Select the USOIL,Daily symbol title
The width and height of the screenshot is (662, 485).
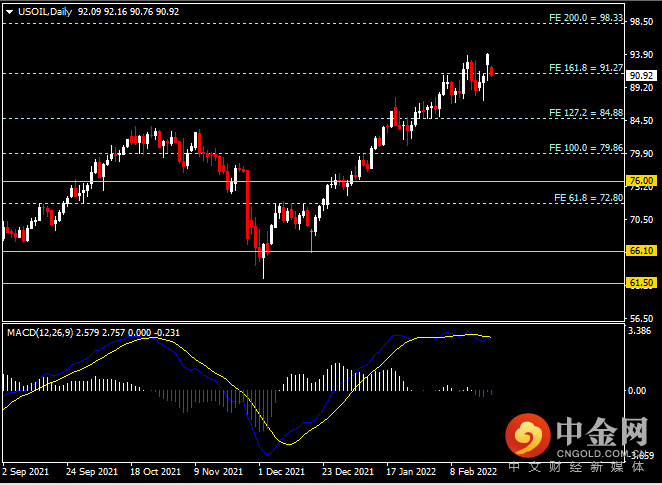click(45, 12)
